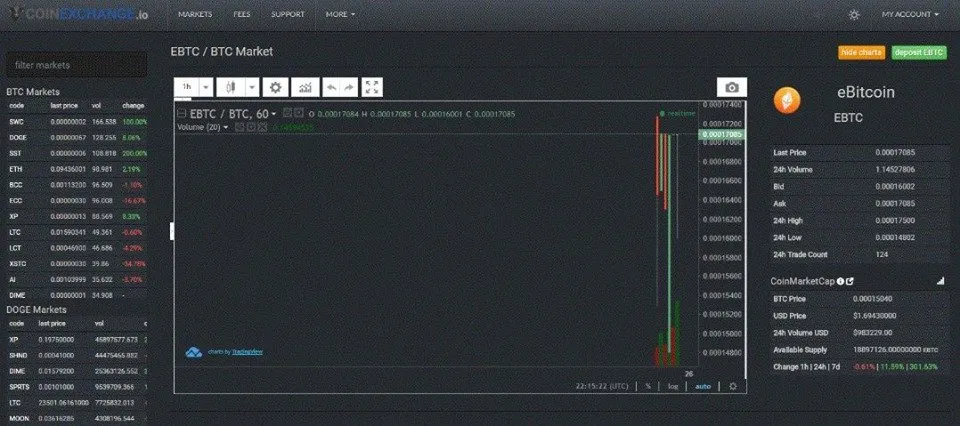Undo the last chart action

tap(331, 88)
